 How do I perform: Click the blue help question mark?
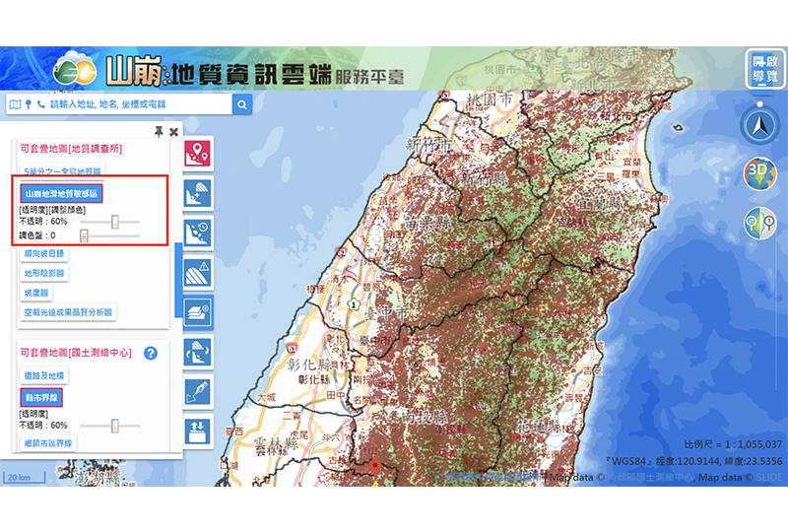click(x=151, y=353)
